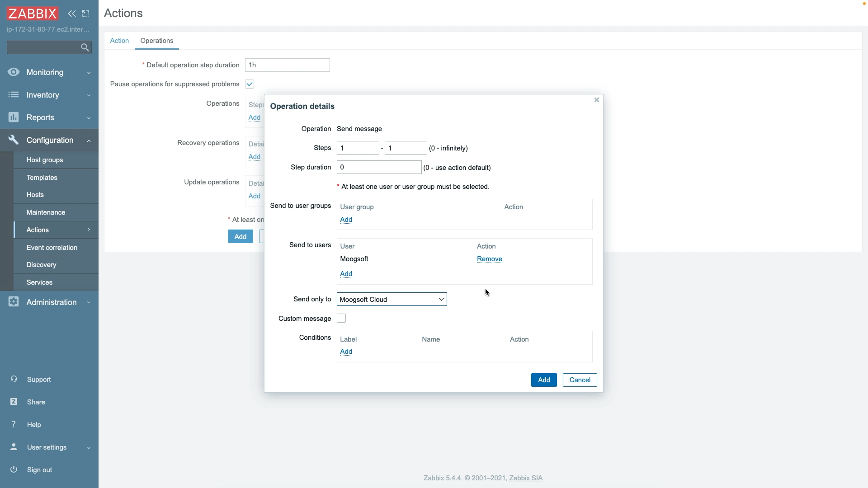This screenshot has width=868, height=488.
Task: Open Zabbix SIA footer link
Action: [526, 478]
